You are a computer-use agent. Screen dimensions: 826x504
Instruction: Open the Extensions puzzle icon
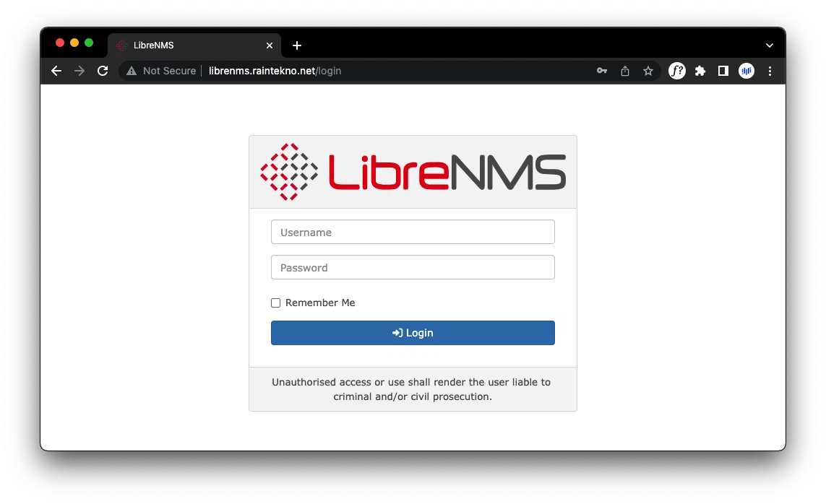[x=700, y=71]
